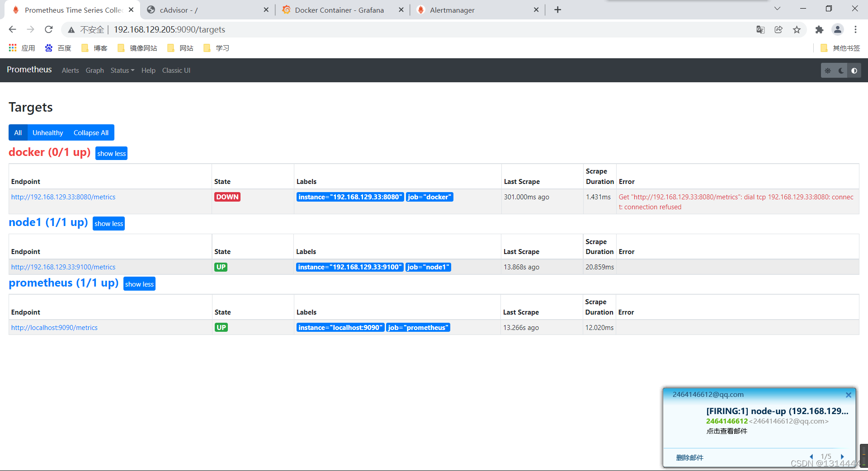Click the 删除邮件 delete mail link
This screenshot has height=471, width=868.
tap(689, 457)
